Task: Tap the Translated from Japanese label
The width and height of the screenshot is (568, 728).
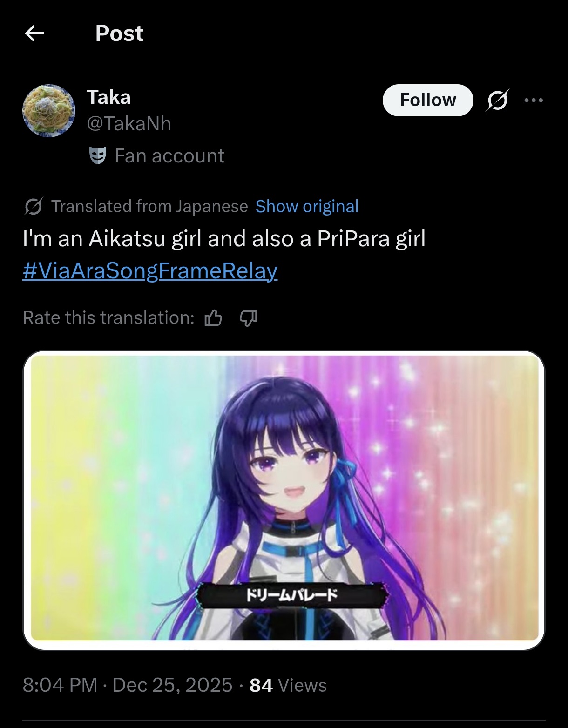Action: (x=149, y=206)
